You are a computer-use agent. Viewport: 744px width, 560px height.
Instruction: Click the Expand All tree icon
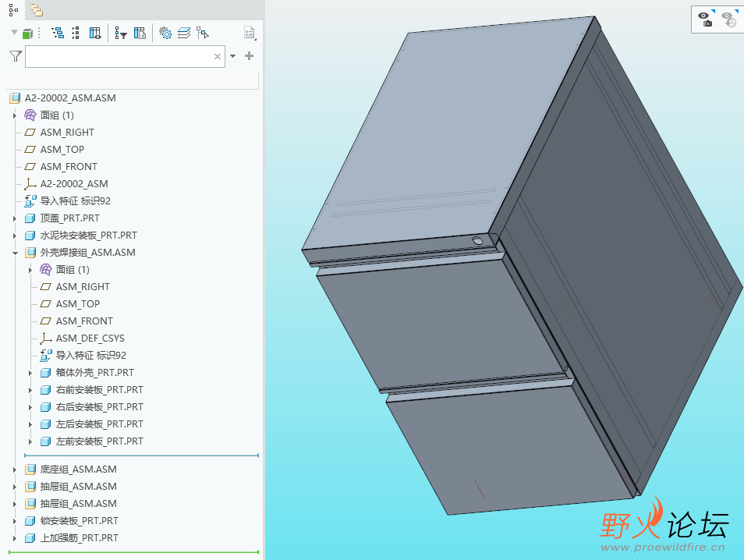[58, 33]
